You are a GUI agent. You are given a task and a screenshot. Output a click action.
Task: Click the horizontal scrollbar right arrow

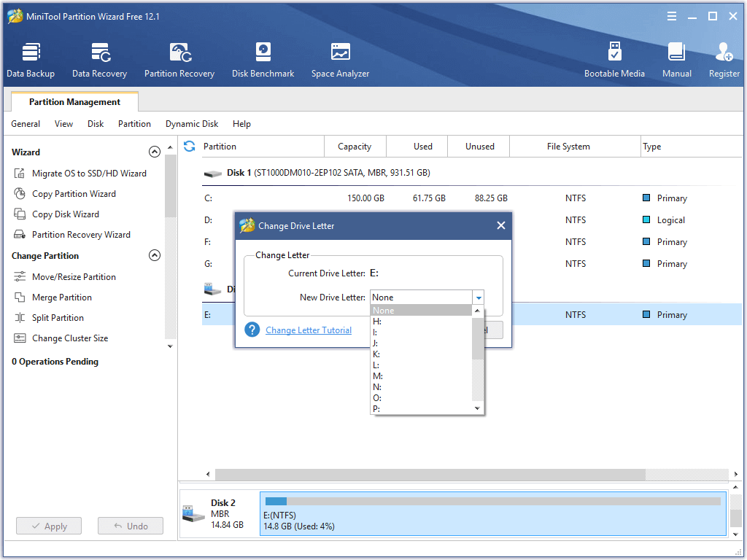point(736,474)
